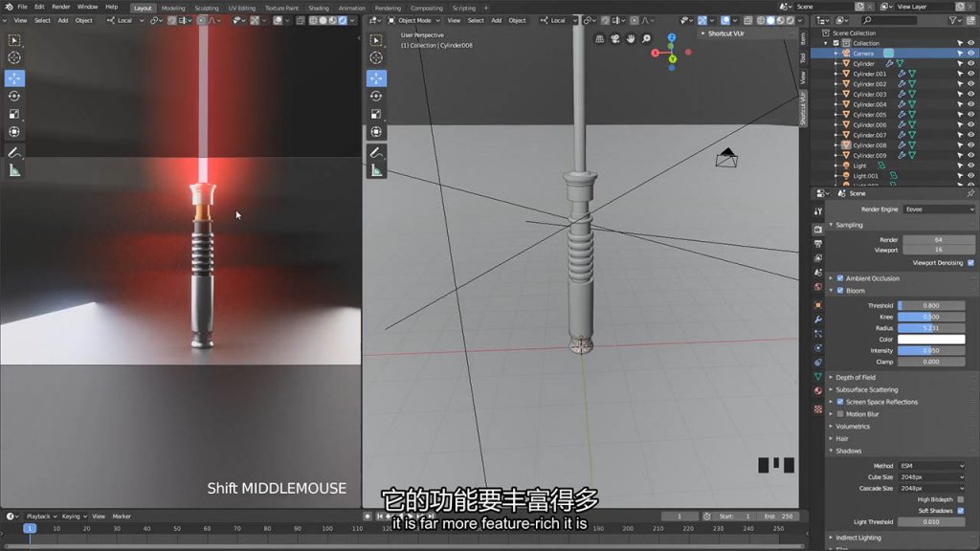Click the Scale tool in right viewport

coord(376,115)
